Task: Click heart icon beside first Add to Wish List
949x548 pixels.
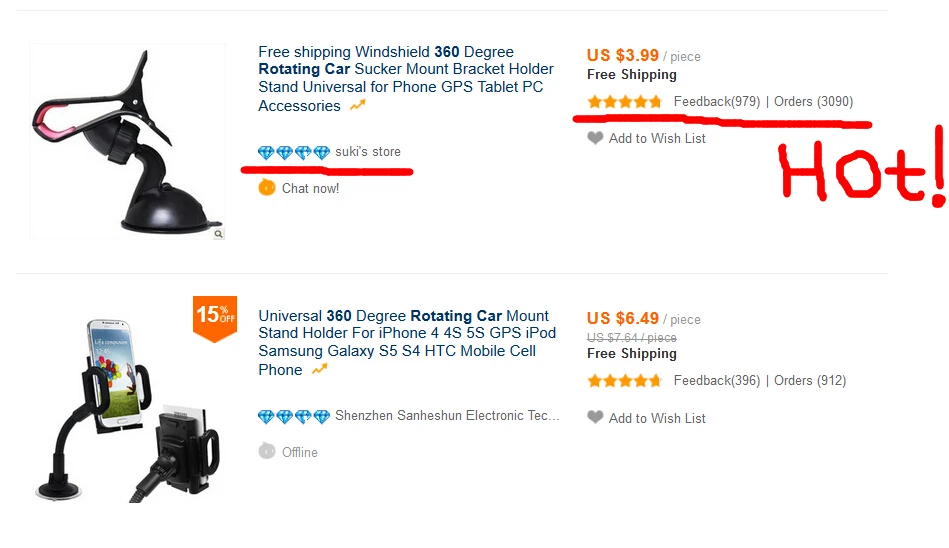Action: [596, 138]
